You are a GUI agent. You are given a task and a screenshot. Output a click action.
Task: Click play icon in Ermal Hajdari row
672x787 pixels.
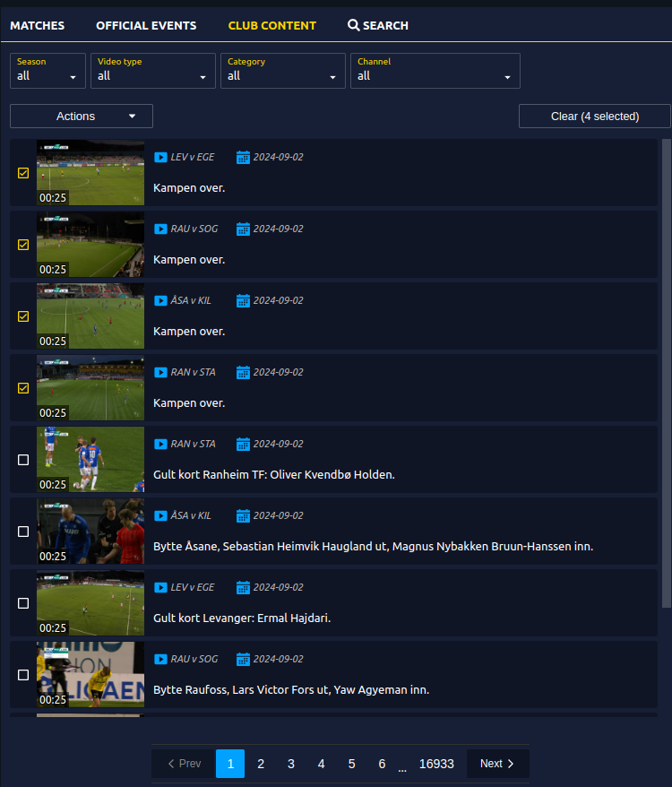pos(160,588)
